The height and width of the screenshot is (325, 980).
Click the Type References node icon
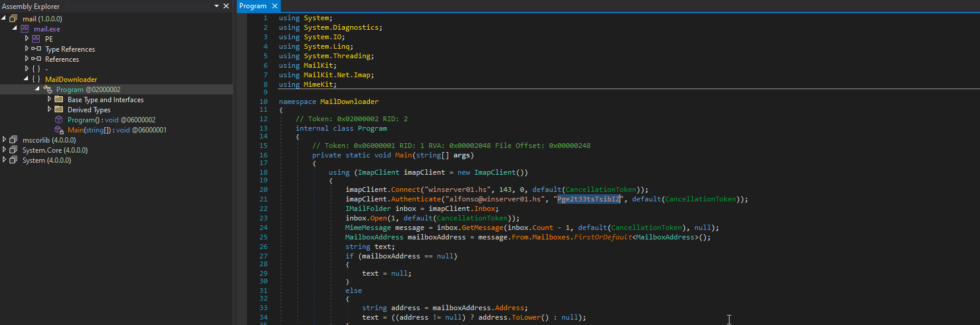pos(36,49)
